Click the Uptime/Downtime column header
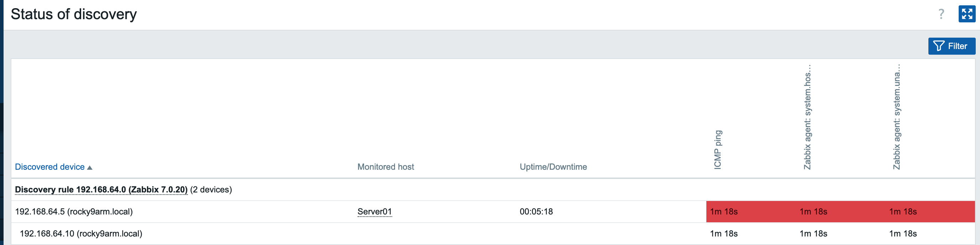Image resolution: width=980 pixels, height=245 pixels. coord(553,167)
